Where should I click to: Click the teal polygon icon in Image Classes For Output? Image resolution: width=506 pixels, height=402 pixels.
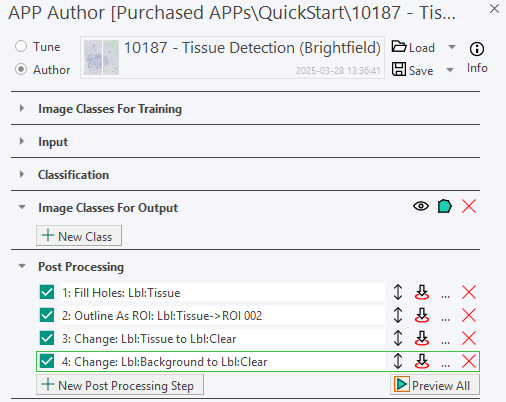coord(444,206)
